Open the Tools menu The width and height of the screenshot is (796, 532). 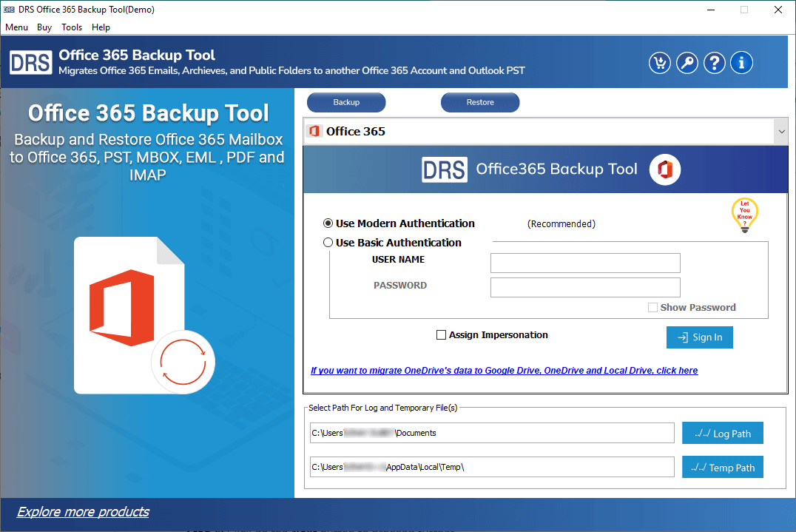(x=72, y=27)
